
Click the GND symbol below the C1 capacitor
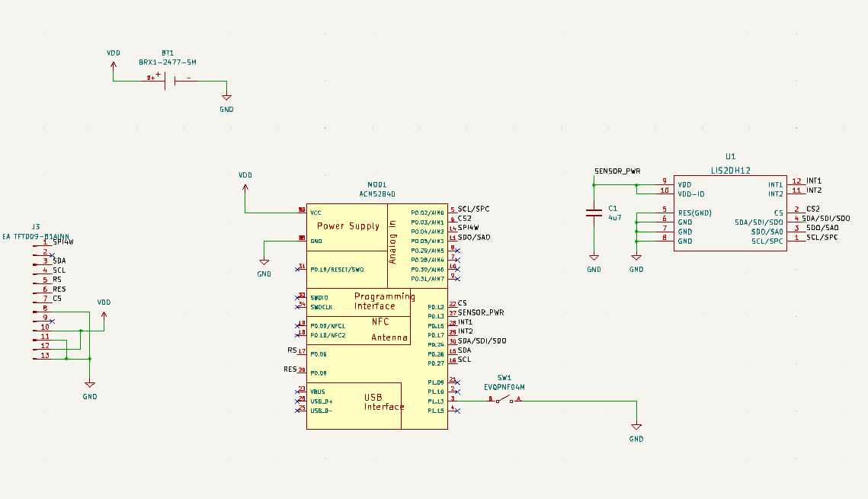tap(594, 261)
